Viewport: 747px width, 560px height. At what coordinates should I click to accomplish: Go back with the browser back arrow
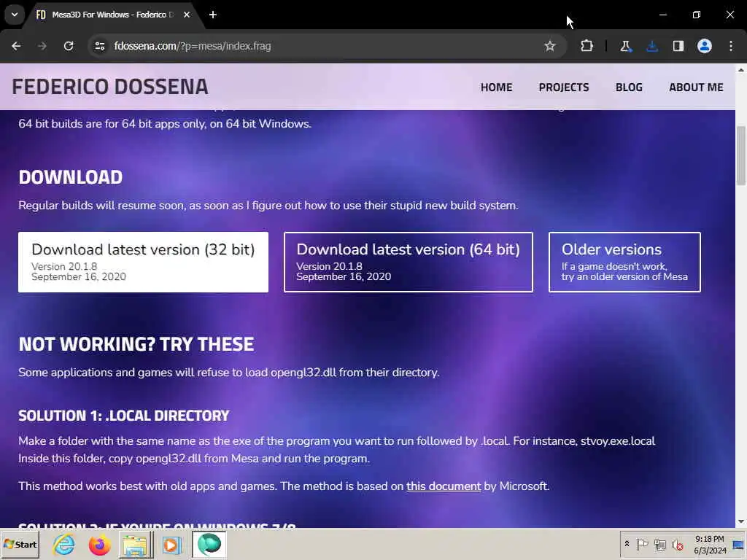click(16, 46)
